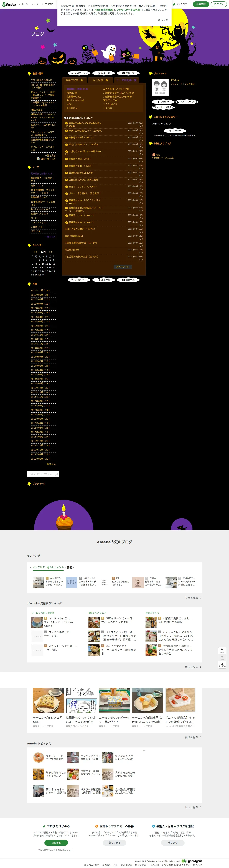Expand 続きを見る under the photo article row

coord(193,737)
